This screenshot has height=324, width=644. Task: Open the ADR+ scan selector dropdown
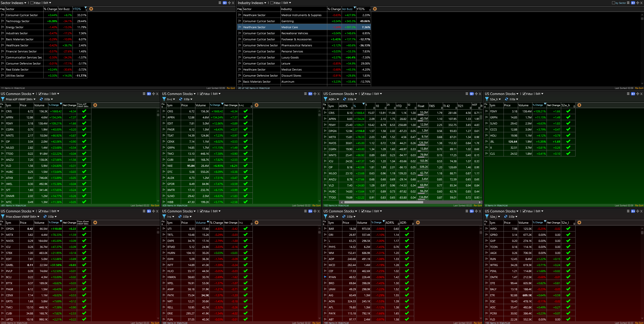click(x=338, y=99)
